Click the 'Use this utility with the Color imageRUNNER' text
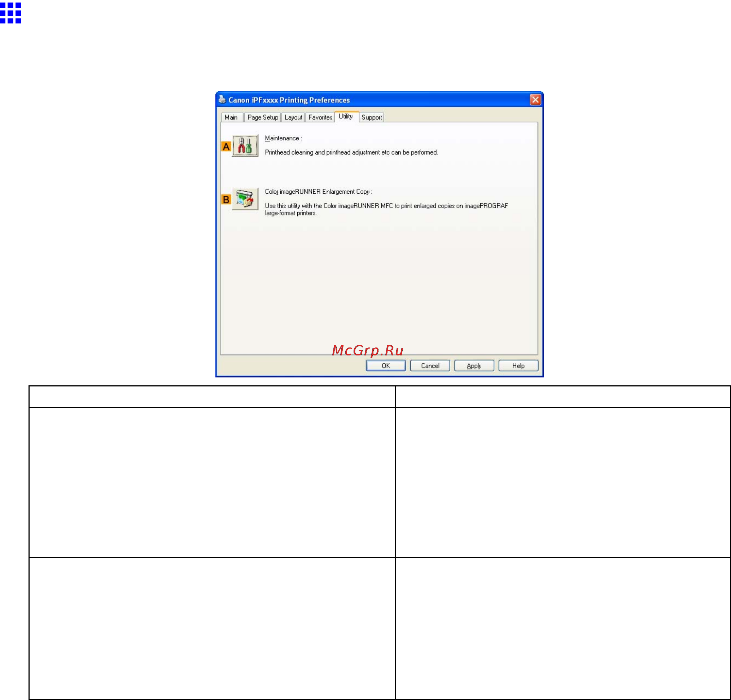This screenshot has width=731, height=700. click(x=386, y=209)
